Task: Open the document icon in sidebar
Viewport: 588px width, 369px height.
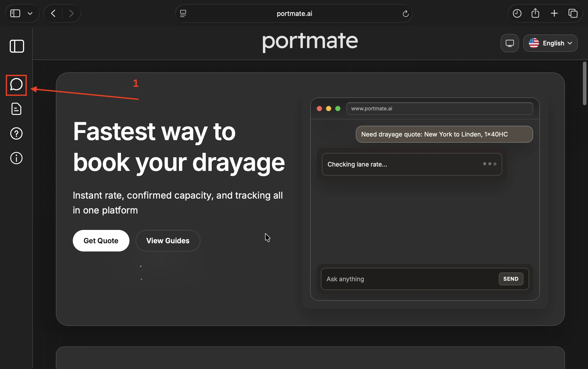Action: click(16, 109)
